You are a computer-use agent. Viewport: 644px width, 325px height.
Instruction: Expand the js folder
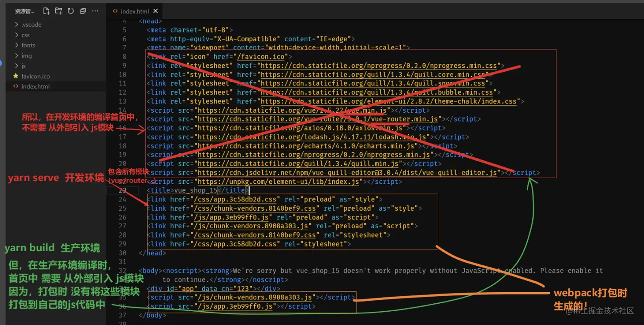(23, 66)
